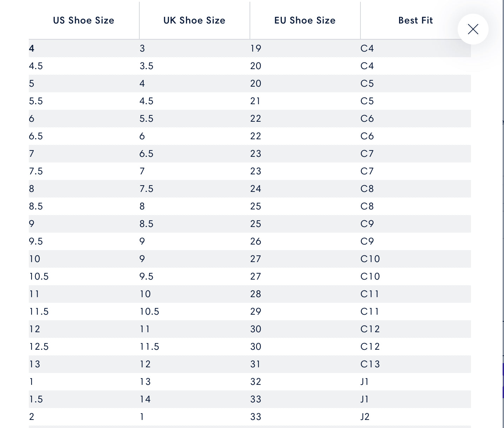
Task: Click the EU Shoe Size column header
Action: [305, 20]
